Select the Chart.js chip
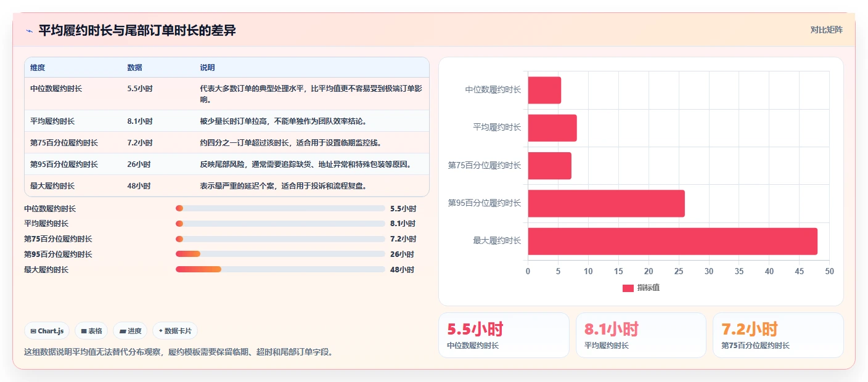This screenshot has width=868, height=382. tap(47, 331)
